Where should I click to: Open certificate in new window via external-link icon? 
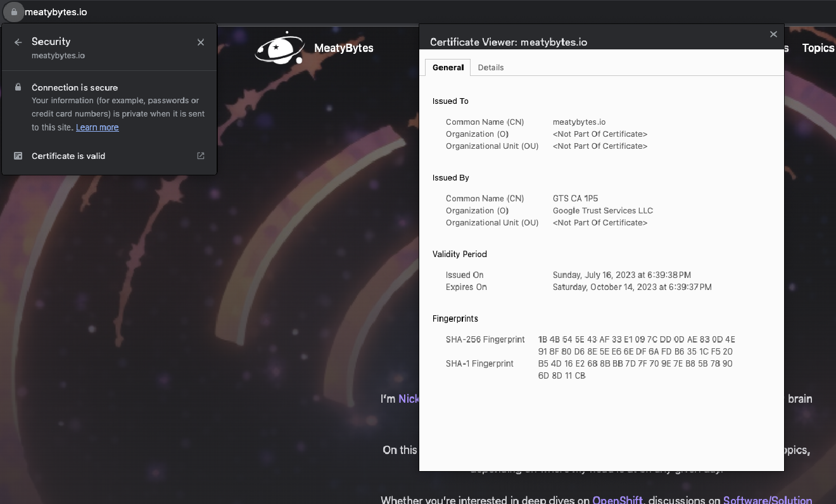[200, 155]
